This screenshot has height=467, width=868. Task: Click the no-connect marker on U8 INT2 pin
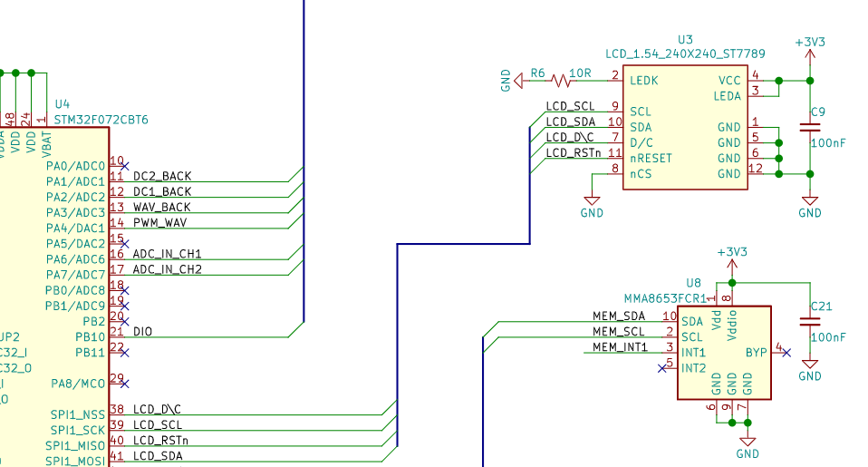[661, 368]
